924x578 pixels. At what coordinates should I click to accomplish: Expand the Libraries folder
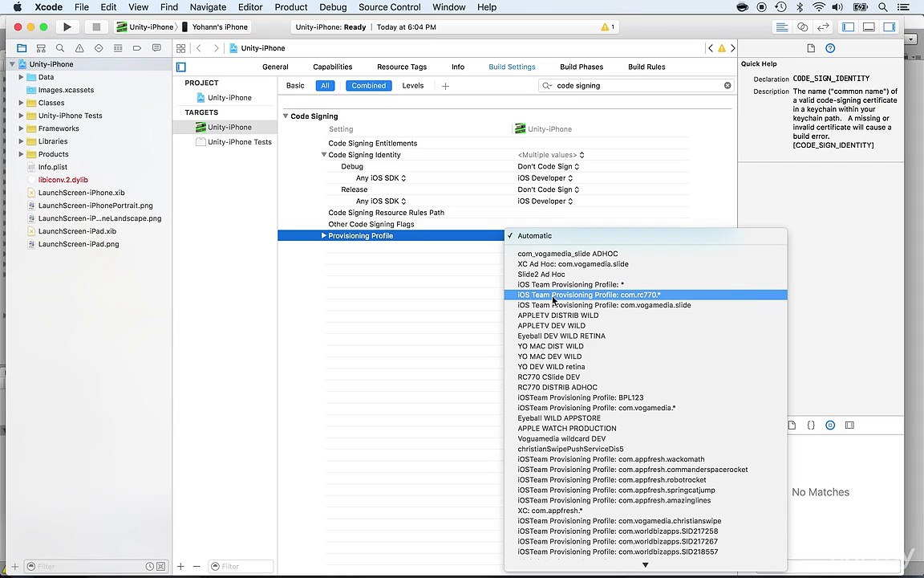coord(21,141)
